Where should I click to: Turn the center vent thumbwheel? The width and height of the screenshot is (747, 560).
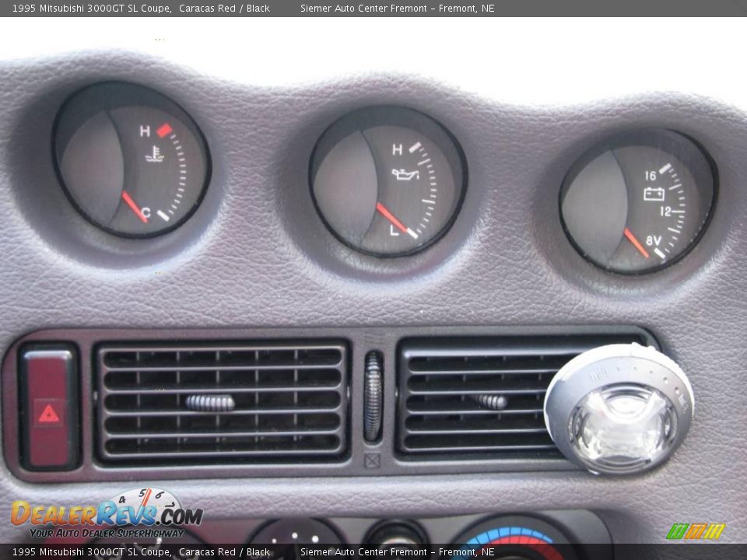coord(373,397)
